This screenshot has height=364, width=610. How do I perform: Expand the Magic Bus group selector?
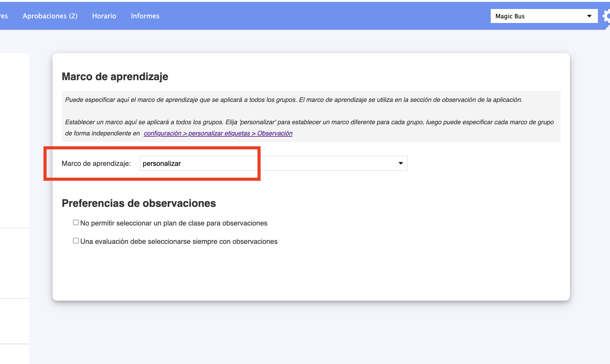click(544, 16)
